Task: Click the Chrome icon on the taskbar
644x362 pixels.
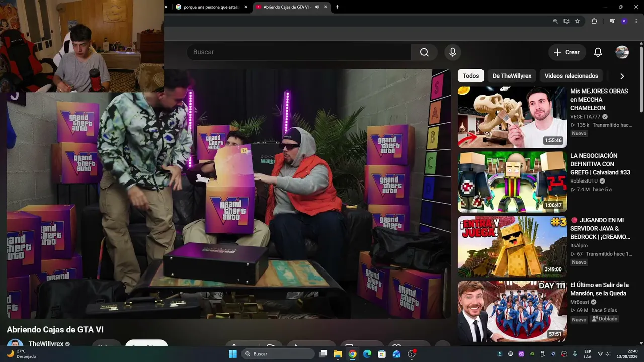Action: click(352, 354)
